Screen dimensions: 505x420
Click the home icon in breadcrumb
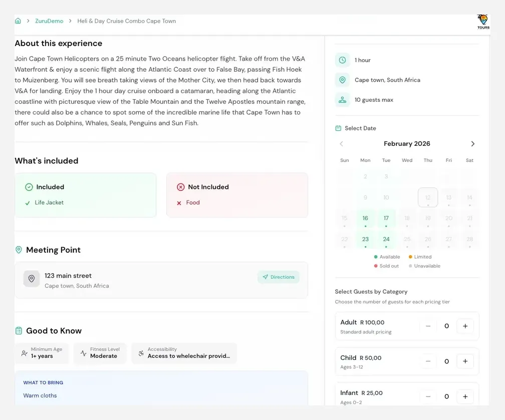18,21
